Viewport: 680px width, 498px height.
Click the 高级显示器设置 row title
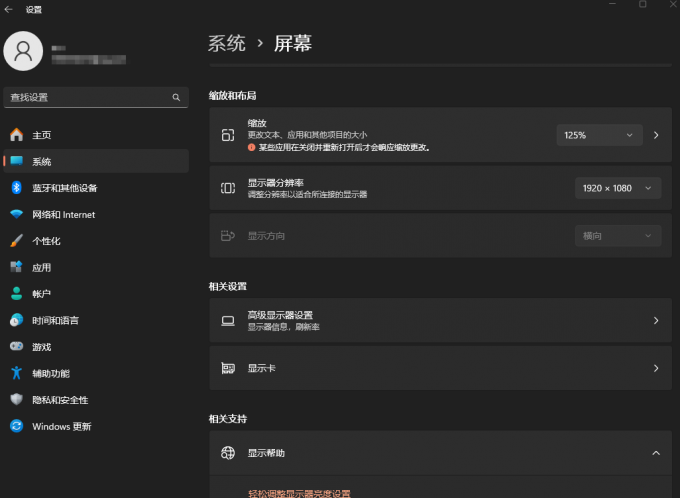point(280,315)
